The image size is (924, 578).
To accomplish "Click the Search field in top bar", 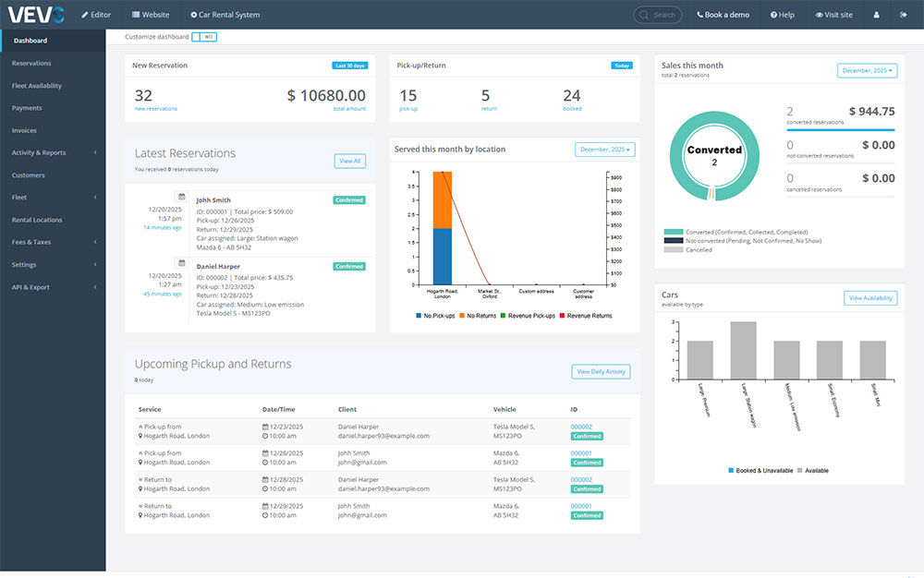I will (658, 15).
